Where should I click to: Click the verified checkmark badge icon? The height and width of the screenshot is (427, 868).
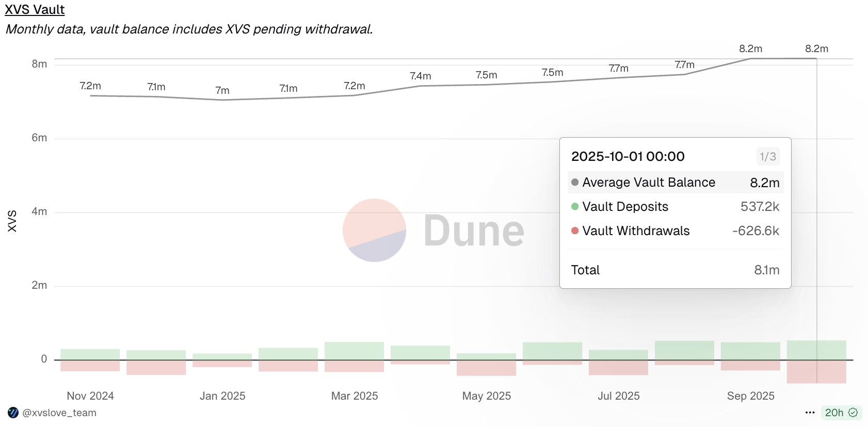[853, 413]
